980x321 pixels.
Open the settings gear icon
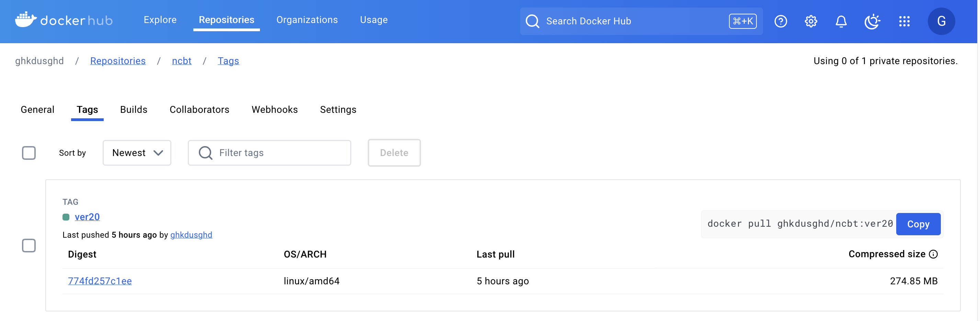[811, 21]
